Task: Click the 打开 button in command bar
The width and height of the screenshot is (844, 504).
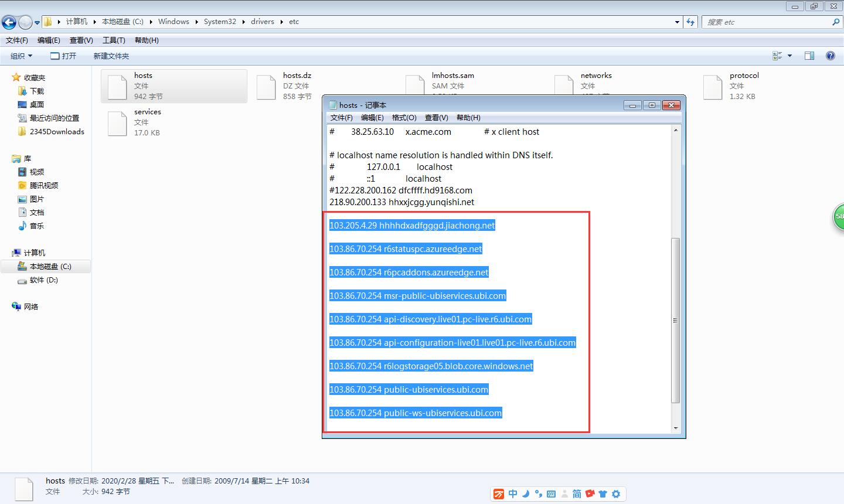Action: tap(63, 56)
